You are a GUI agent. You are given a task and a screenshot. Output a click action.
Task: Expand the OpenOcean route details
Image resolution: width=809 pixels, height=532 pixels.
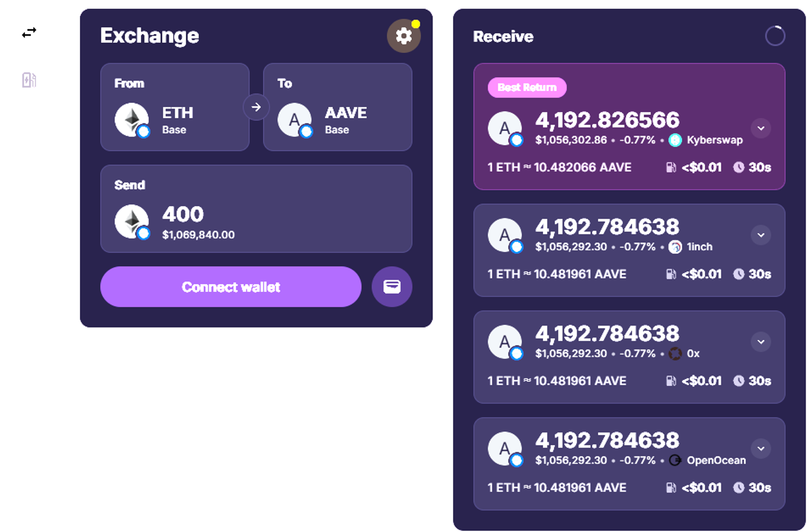[760, 448]
